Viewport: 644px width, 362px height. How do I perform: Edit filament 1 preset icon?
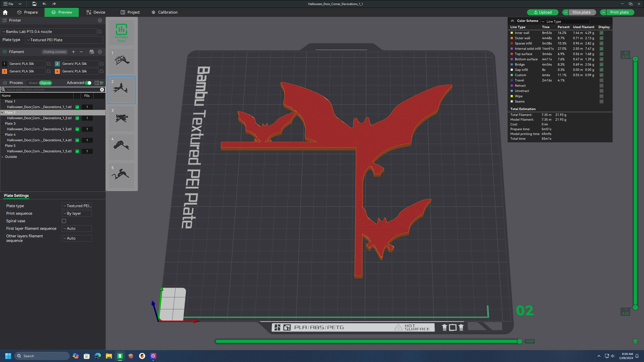coord(49,64)
